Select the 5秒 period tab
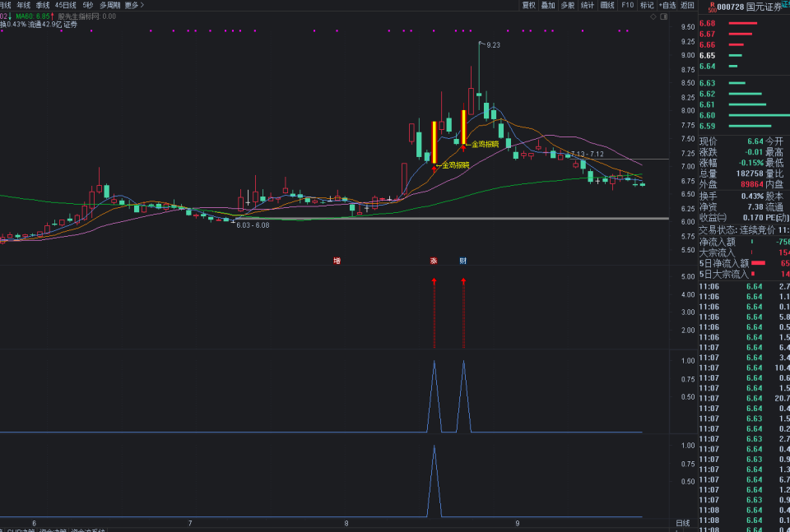 [88, 5]
